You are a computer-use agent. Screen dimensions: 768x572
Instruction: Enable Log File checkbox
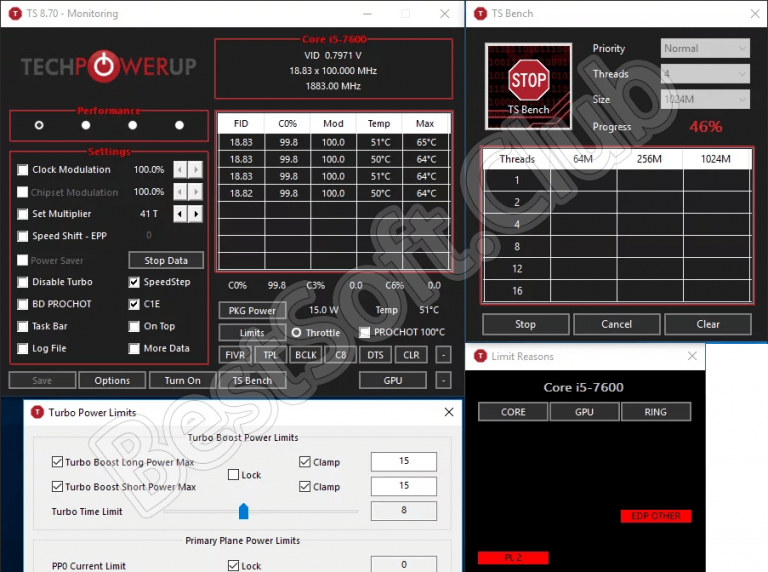coord(23,348)
